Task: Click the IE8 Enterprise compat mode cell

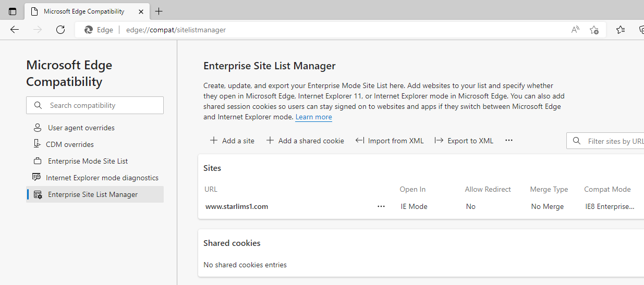Action: (610, 206)
